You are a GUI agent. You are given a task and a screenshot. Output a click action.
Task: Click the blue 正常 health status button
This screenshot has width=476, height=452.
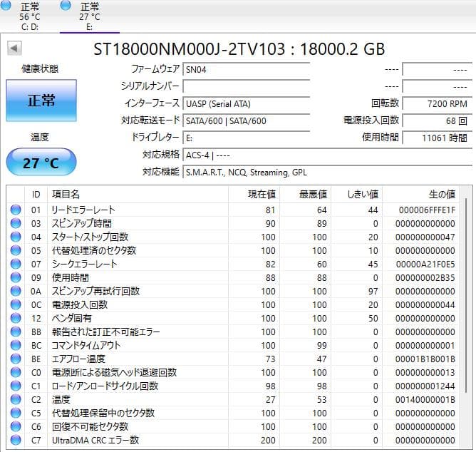pos(41,101)
